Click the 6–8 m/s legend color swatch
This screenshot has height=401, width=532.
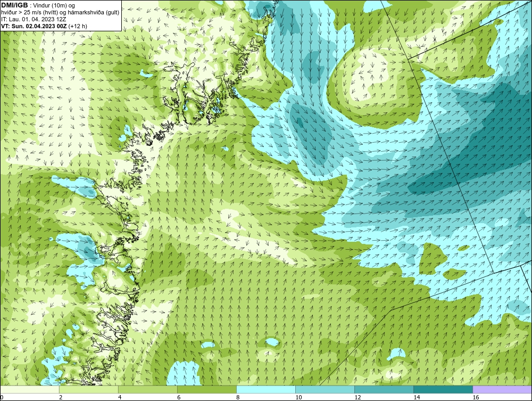[207, 389]
